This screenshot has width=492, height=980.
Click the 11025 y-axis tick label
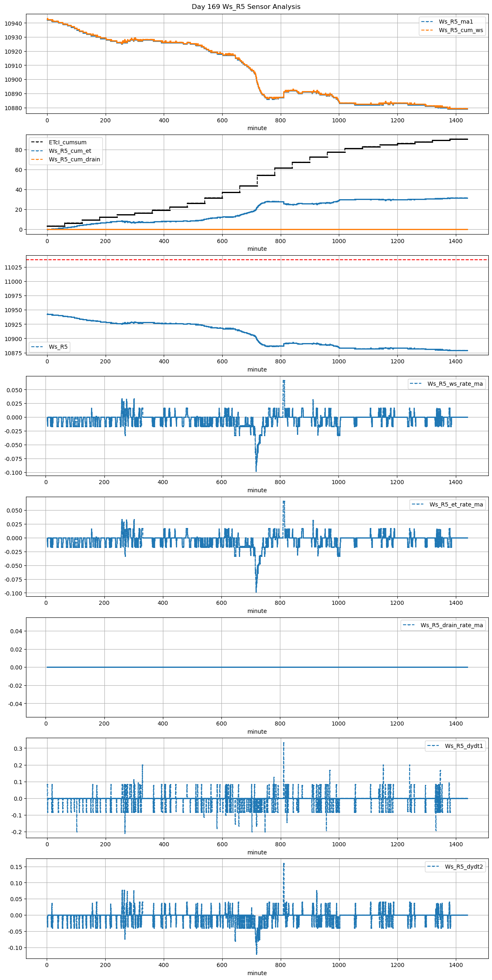(x=13, y=267)
